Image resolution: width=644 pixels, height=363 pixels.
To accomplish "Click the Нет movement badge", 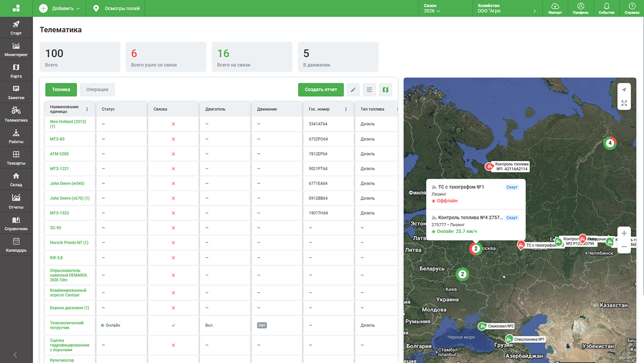I will tap(262, 325).
